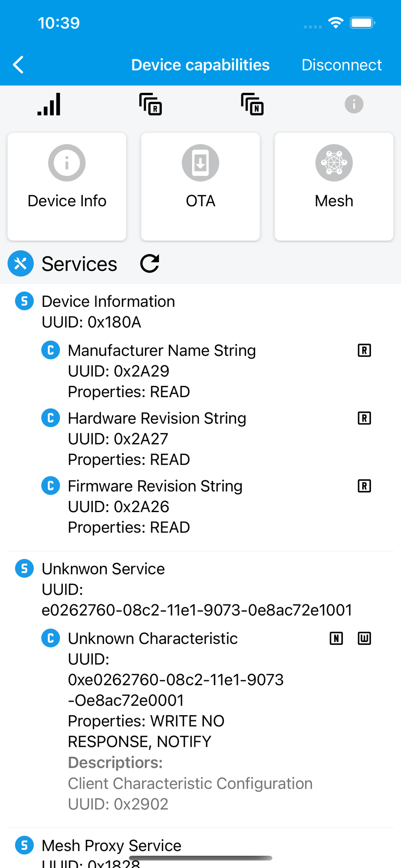Tap UUID: 0x2A26 text
The width and height of the screenshot is (401, 868).
118,506
